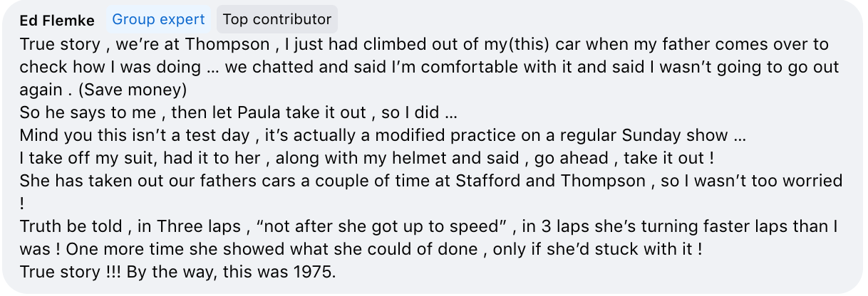Screen dimensions: 868x296
Task: Open Ed Flemke's profile name link
Action: pos(58,19)
